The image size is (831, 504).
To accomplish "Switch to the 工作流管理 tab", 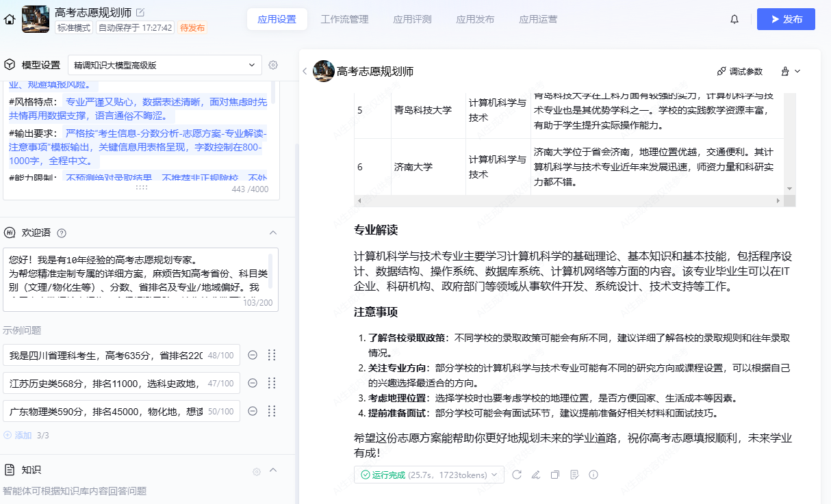I will 344,19.
